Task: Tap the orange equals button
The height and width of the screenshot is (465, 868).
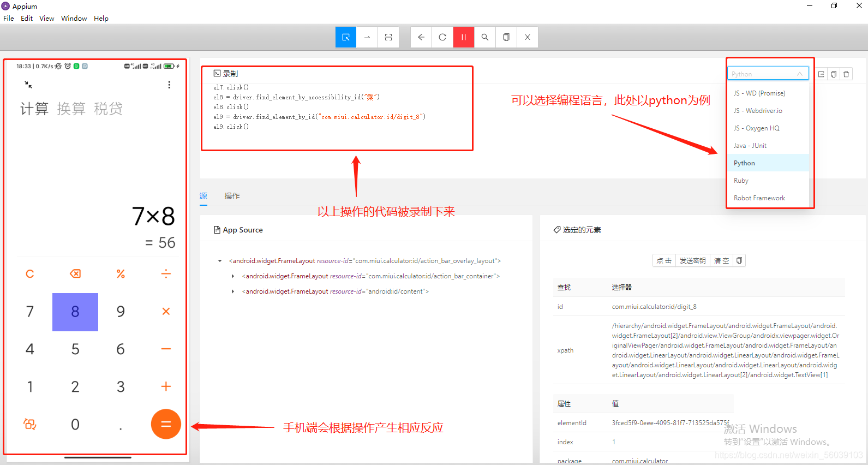Action: [x=166, y=424]
